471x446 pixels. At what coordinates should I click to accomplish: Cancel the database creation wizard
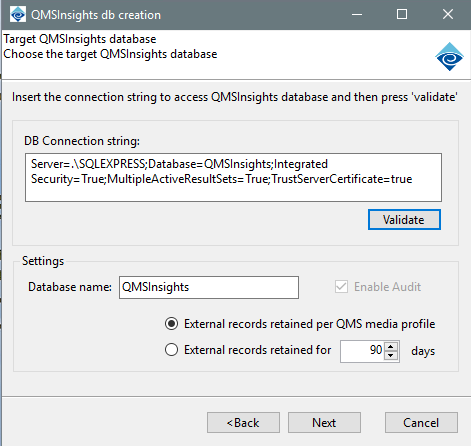(421, 423)
